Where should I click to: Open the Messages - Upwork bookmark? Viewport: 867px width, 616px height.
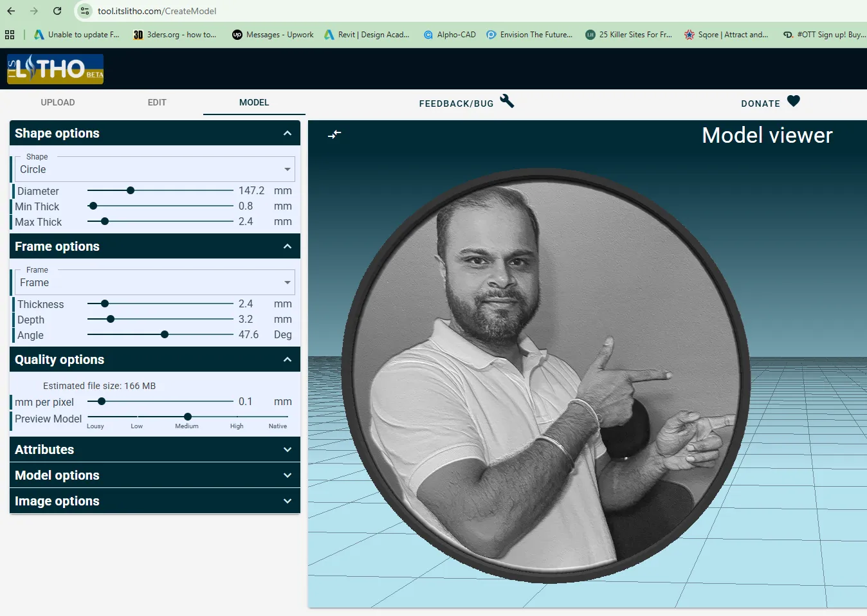[273, 35]
